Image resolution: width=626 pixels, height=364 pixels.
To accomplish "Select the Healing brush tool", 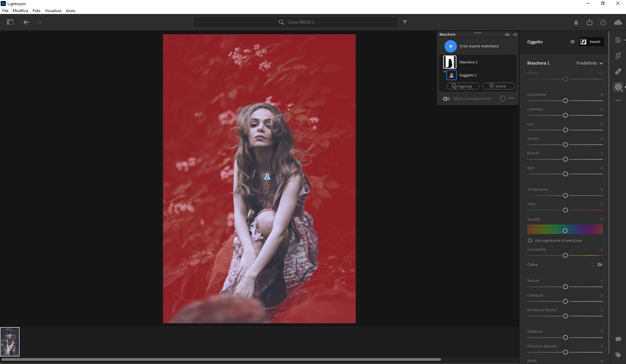I will (x=618, y=71).
